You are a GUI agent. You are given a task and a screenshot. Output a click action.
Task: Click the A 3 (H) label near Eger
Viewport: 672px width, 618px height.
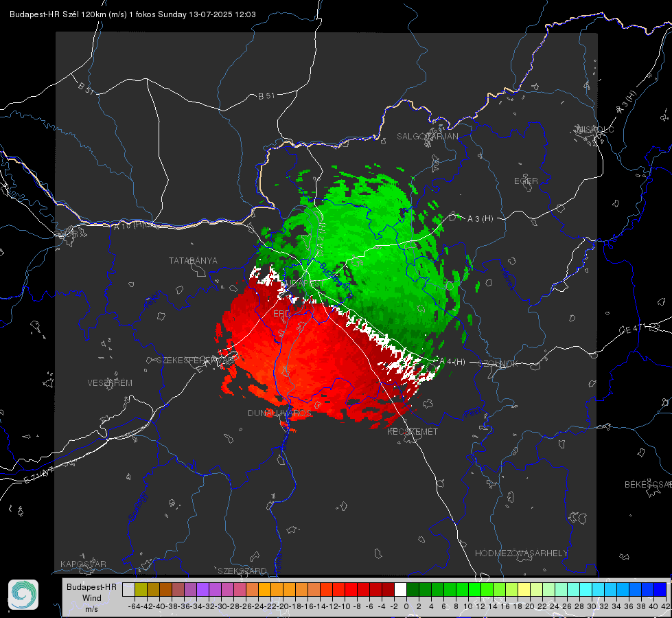point(480,219)
